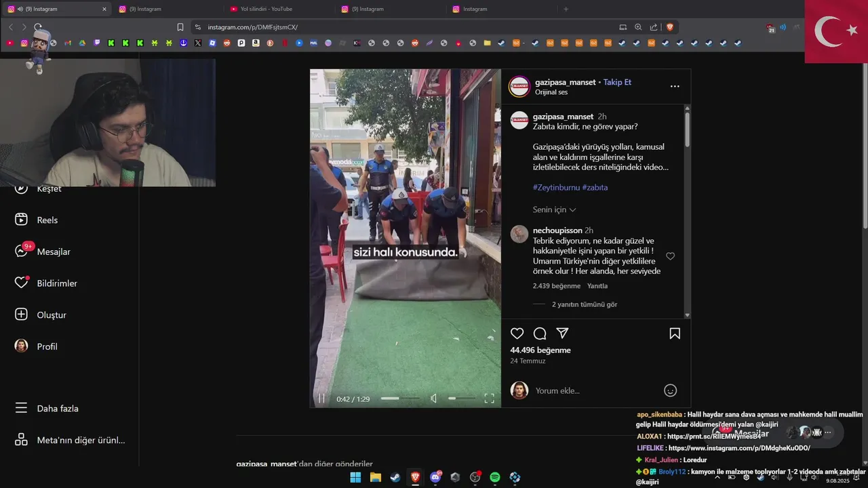Toggle video fullscreen mode
Viewport: 868px width, 488px height.
pyautogui.click(x=489, y=399)
